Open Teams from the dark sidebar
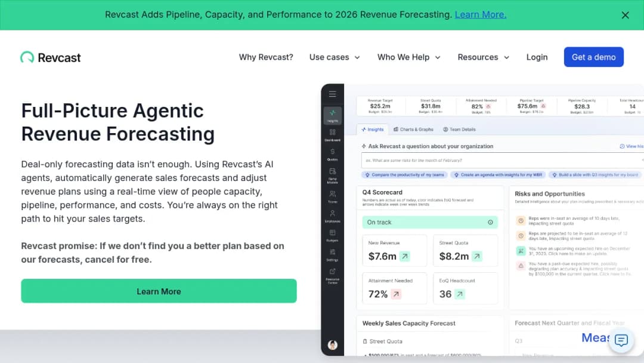This screenshot has width=644, height=363. pos(332,196)
